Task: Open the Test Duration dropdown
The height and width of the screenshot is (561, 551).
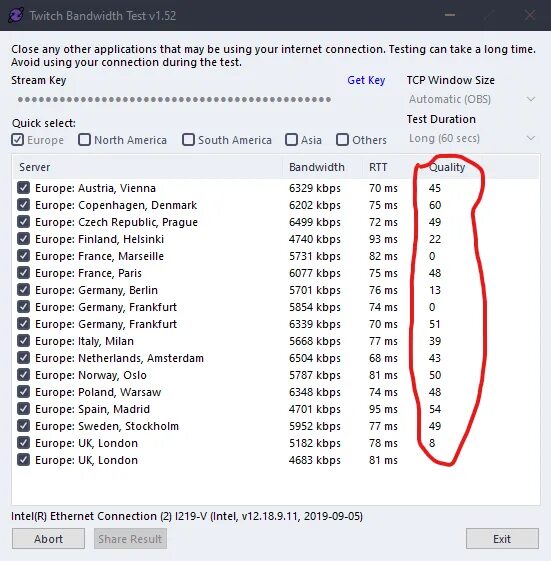Action: coord(472,138)
